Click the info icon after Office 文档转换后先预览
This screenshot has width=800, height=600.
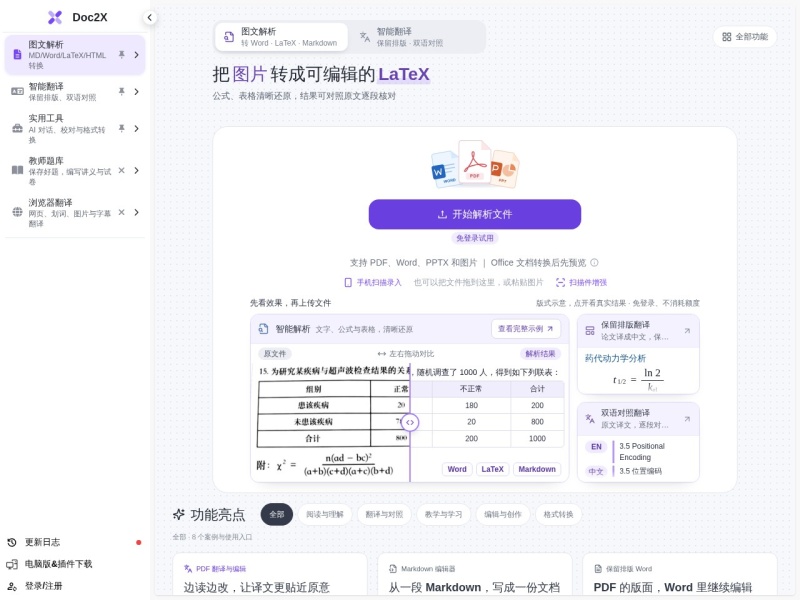tap(594, 263)
